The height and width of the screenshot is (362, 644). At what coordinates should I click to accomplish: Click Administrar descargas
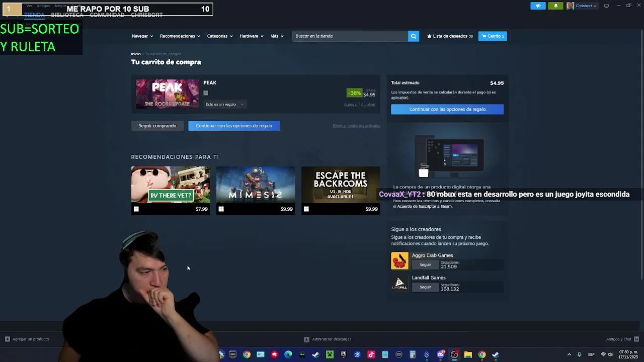coord(328,339)
